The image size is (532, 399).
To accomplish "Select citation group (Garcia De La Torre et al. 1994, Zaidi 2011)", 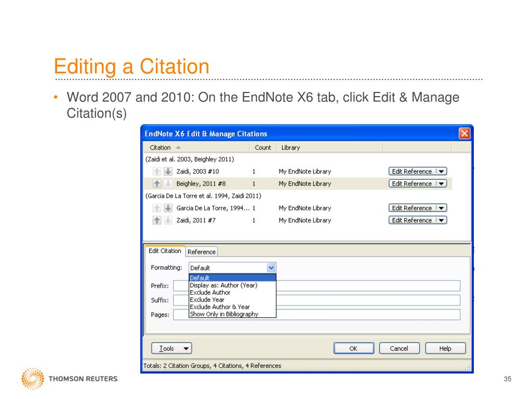I will coord(203,196).
